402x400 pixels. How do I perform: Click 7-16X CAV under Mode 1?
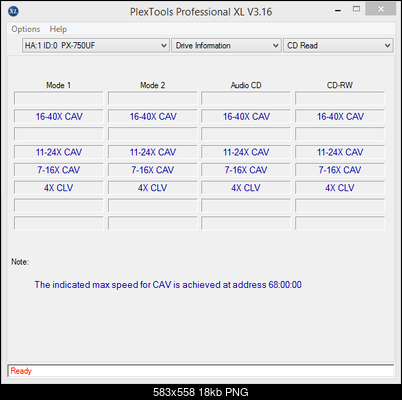click(x=59, y=170)
